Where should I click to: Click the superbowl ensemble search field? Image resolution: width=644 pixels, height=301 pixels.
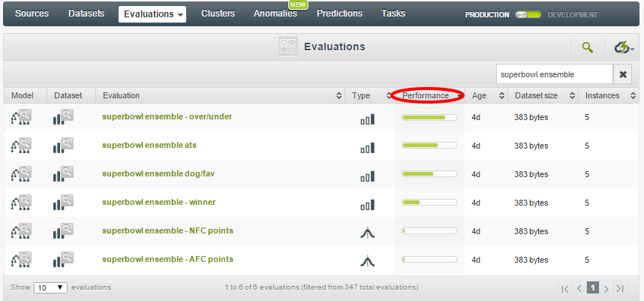(x=554, y=74)
